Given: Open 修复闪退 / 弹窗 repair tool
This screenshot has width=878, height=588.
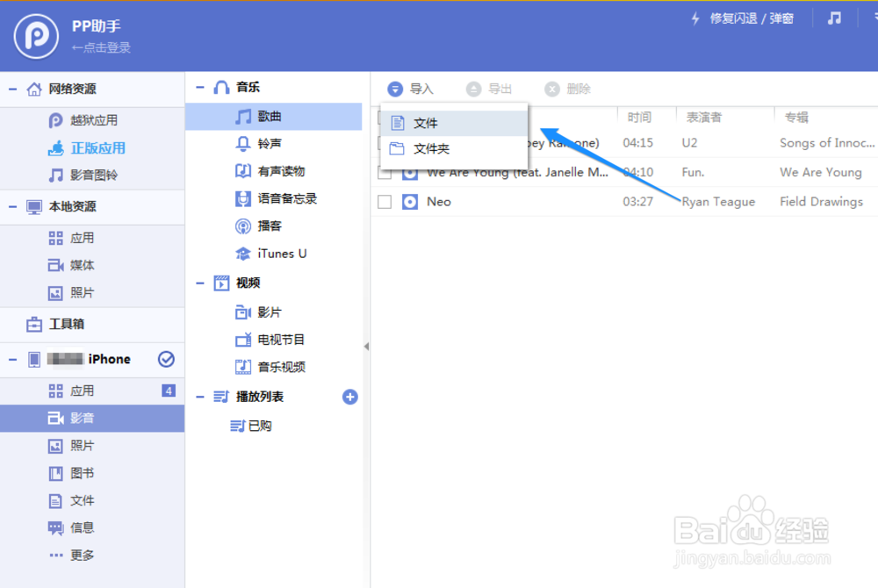Looking at the screenshot, I should pyautogui.click(x=743, y=18).
